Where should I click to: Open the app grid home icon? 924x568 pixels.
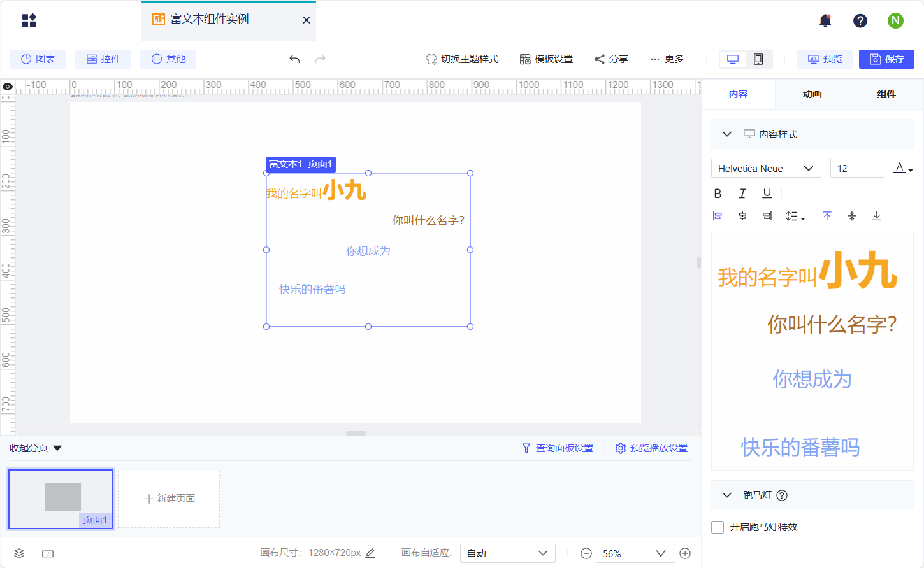tap(29, 20)
